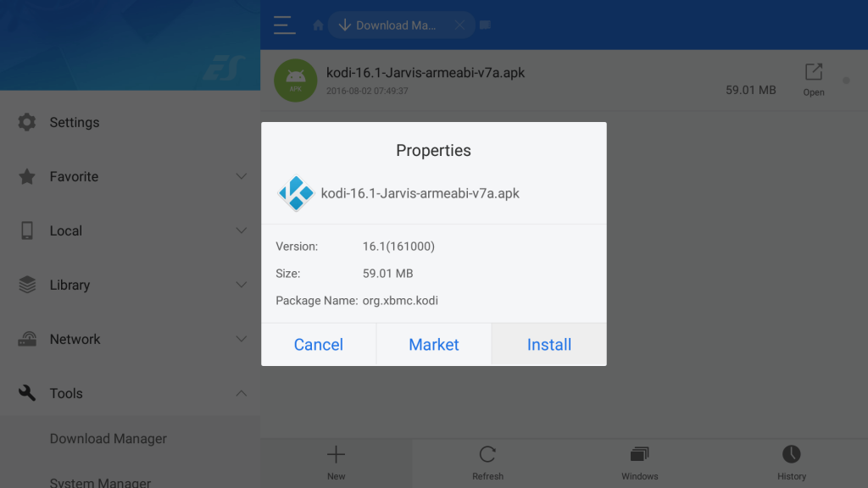Click the version value 16.1(161000)
The width and height of the screenshot is (868, 488).
pos(398,247)
